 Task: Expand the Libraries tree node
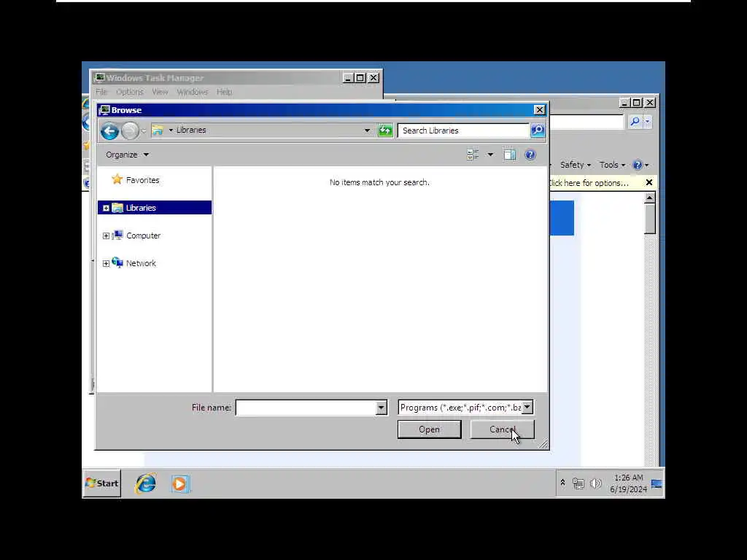106,208
